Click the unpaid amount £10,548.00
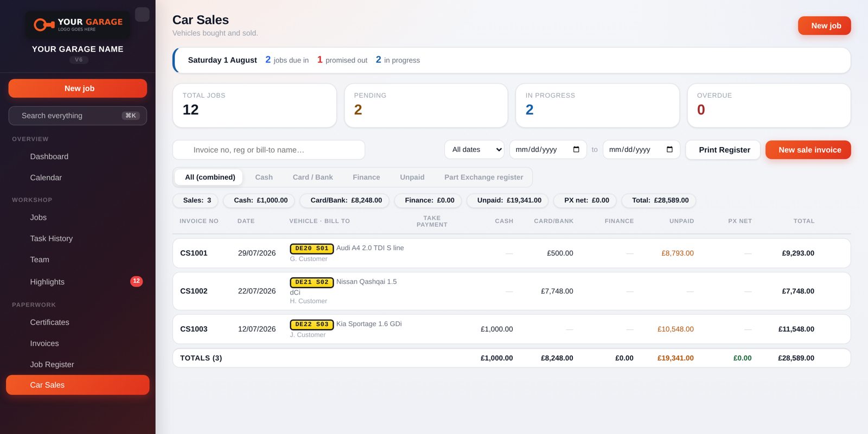This screenshot has height=434, width=868. (675, 329)
